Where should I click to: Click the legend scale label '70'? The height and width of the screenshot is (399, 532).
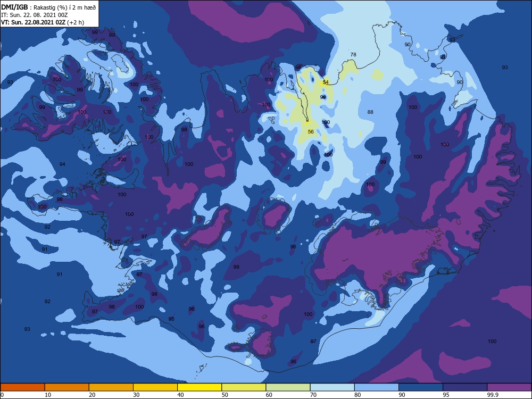313,395
